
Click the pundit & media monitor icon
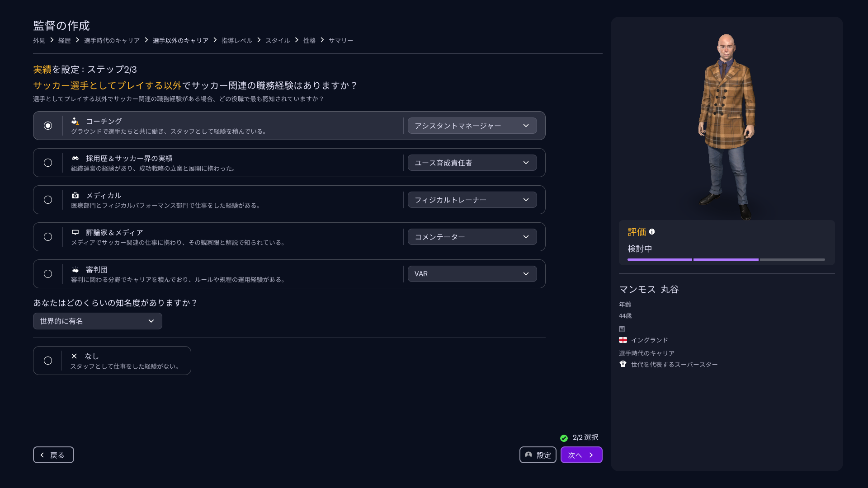click(x=75, y=232)
